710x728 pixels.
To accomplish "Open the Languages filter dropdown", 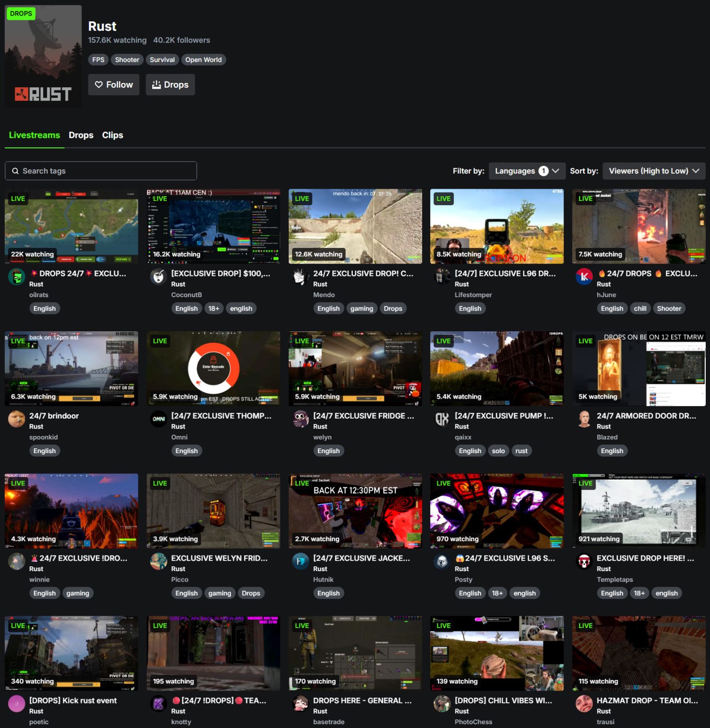I will tap(526, 171).
